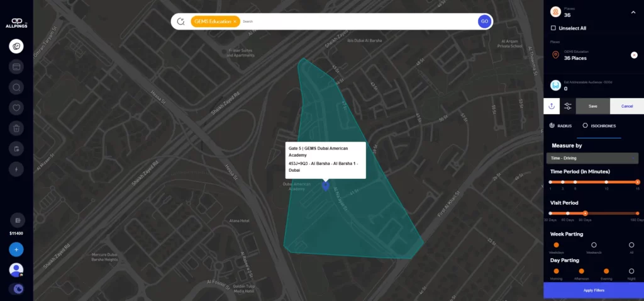Screen dimensions: 644x301
Task: Open the lightning bolt sidebar icon
Action: click(16, 169)
